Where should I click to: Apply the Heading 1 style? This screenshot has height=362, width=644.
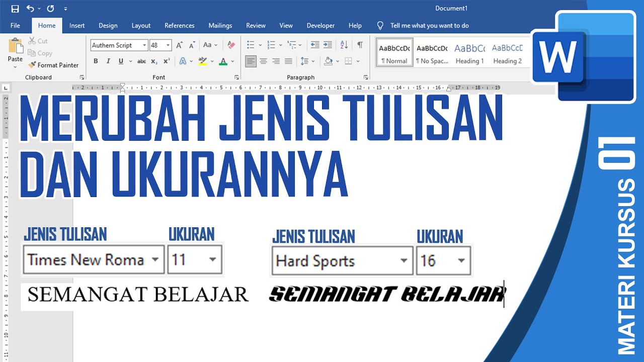469,53
